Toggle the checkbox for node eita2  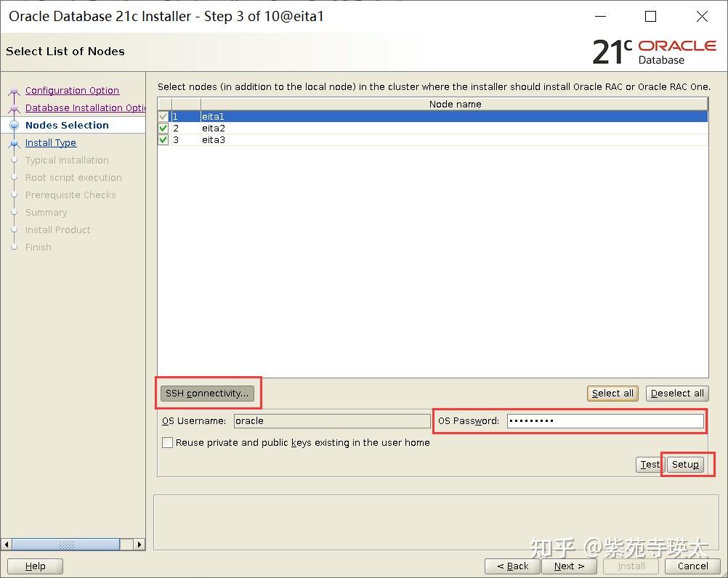[163, 128]
